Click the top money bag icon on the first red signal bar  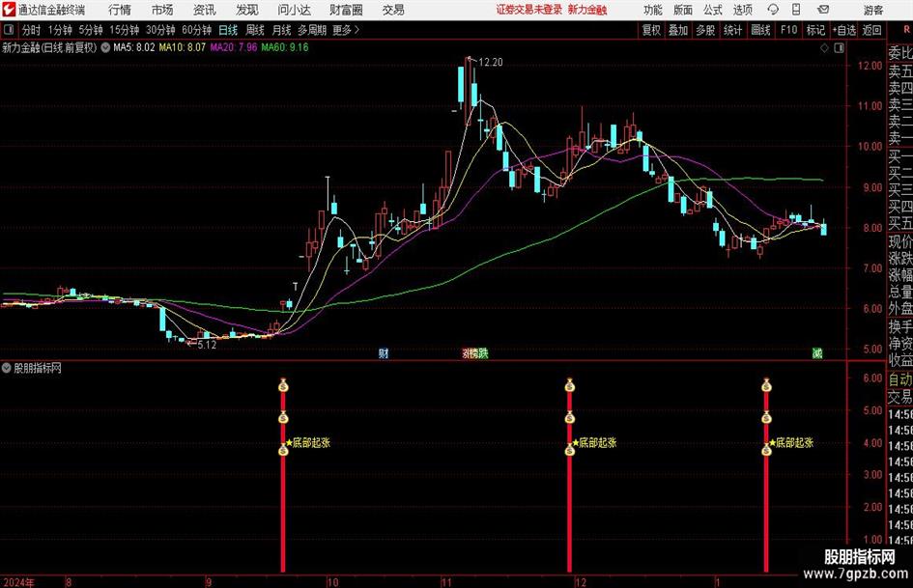tap(284, 385)
